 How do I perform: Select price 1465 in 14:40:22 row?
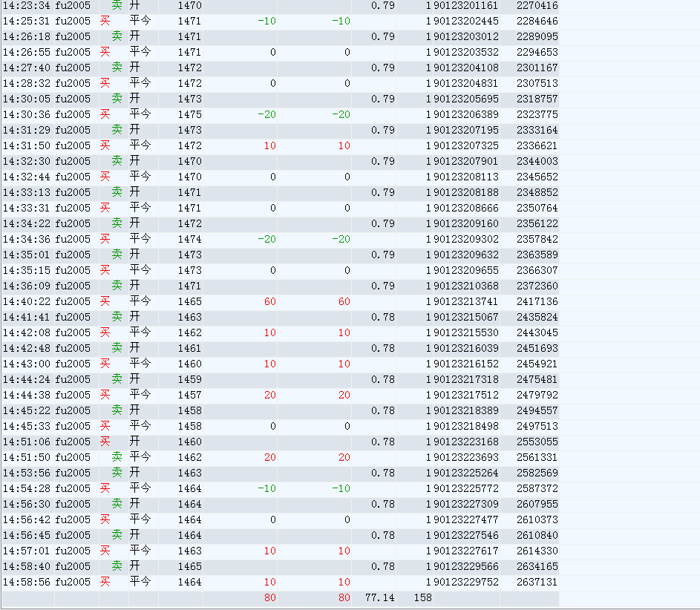pos(190,302)
